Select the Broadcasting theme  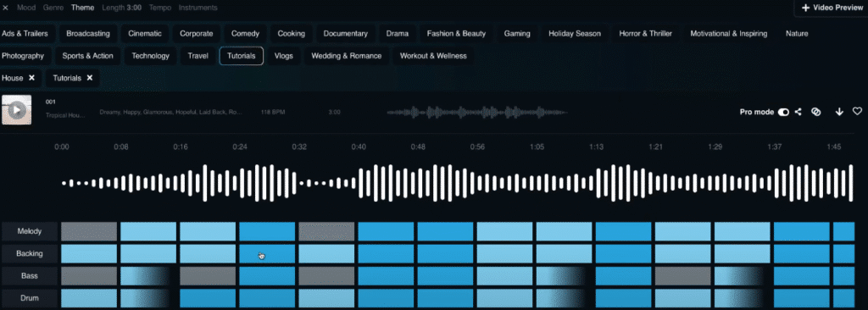[88, 33]
